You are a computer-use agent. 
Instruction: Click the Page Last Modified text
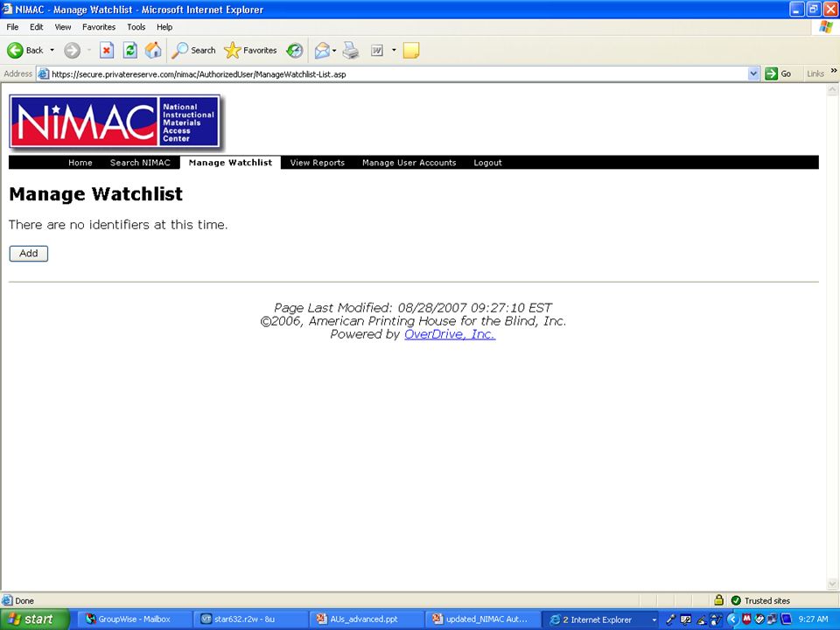point(412,307)
